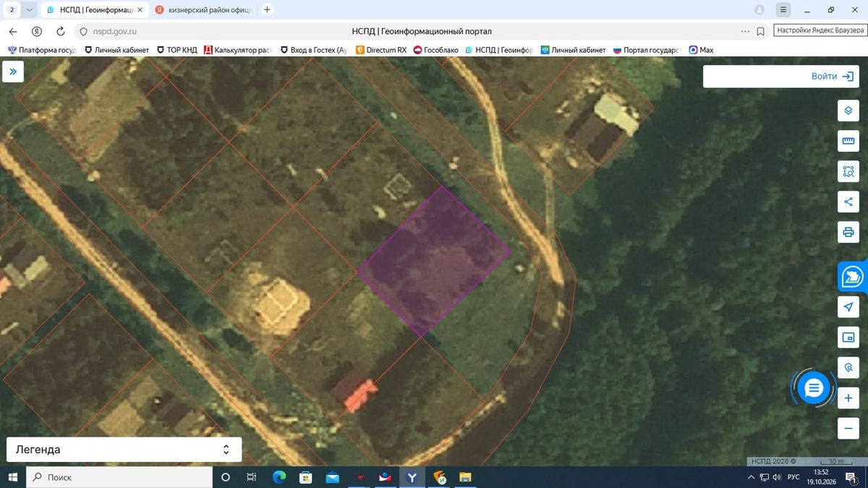Open the three-dot page options menu
This screenshot has width=868, height=488.
(746, 32)
